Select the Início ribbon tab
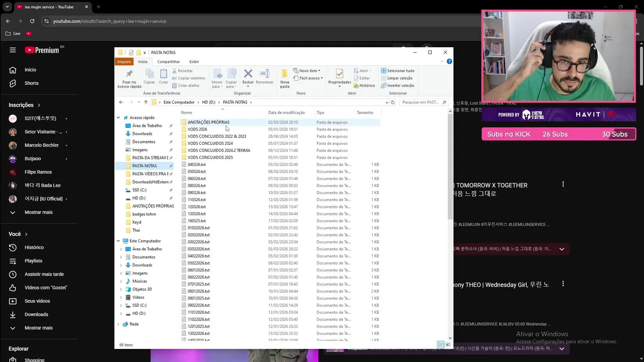Screen dimensions: 644x362 tap(143, 61)
